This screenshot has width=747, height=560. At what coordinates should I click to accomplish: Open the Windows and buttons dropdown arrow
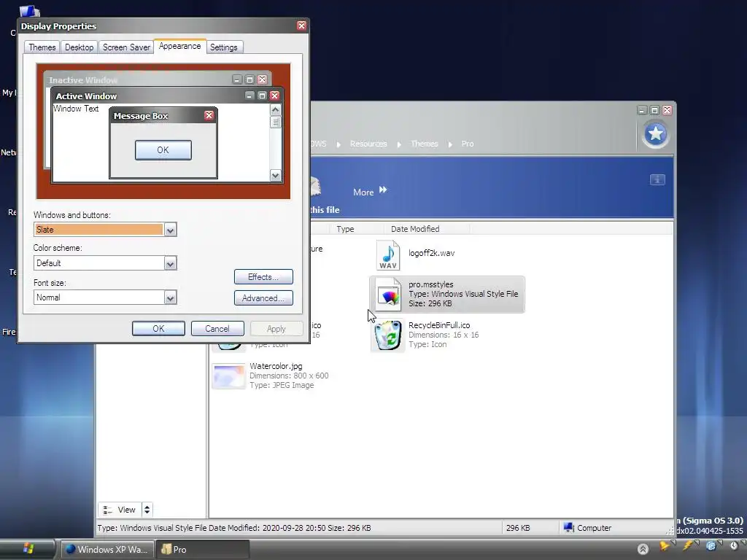click(170, 230)
